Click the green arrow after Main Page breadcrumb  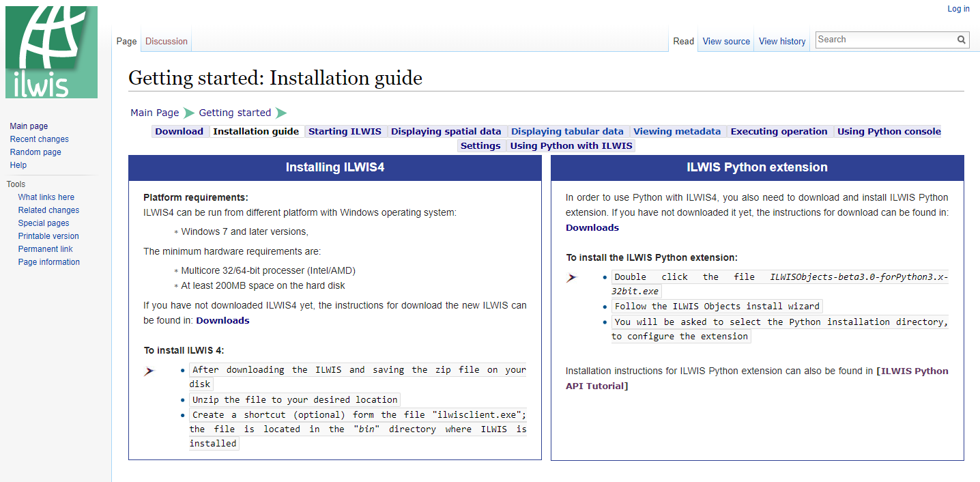[187, 113]
